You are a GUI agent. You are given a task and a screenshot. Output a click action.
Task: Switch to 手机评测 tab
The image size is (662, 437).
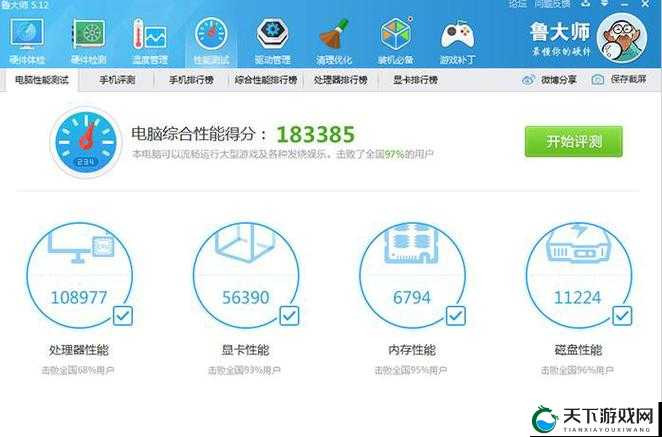point(117,80)
